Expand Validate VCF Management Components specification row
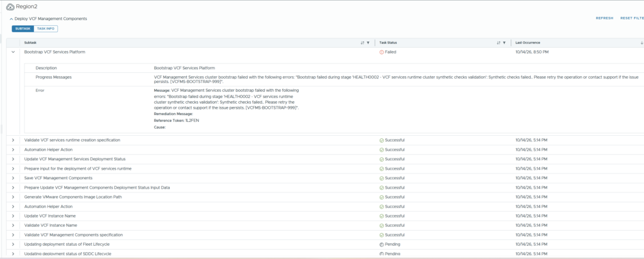This screenshot has width=644, height=259. click(13, 234)
